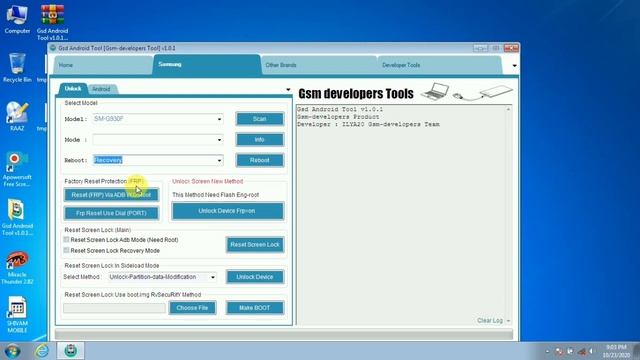Screen dimensions: 640x360
Task: Launch Internet Explorer from taskbar
Action: pos(42,351)
